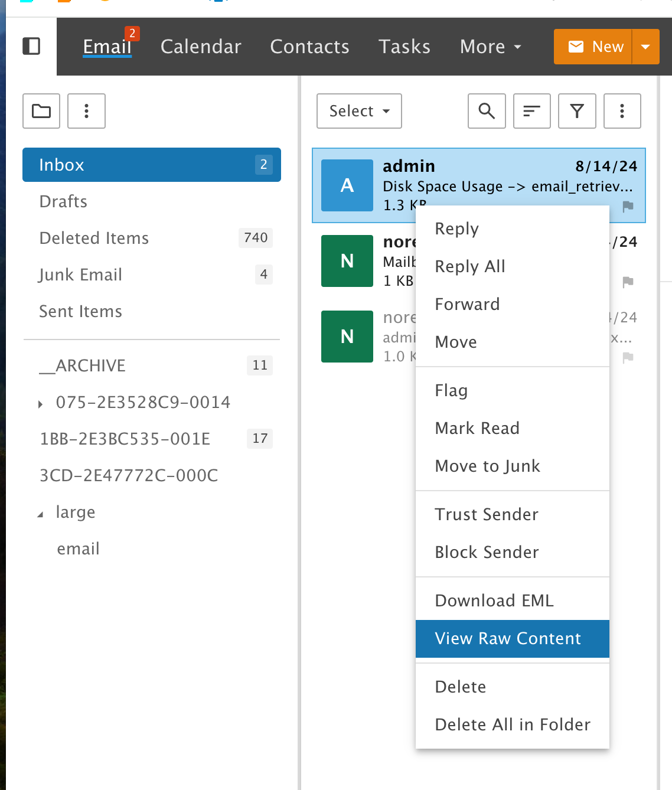672x790 pixels.
Task: Toggle the sidebar panel icon
Action: pyautogui.click(x=31, y=46)
